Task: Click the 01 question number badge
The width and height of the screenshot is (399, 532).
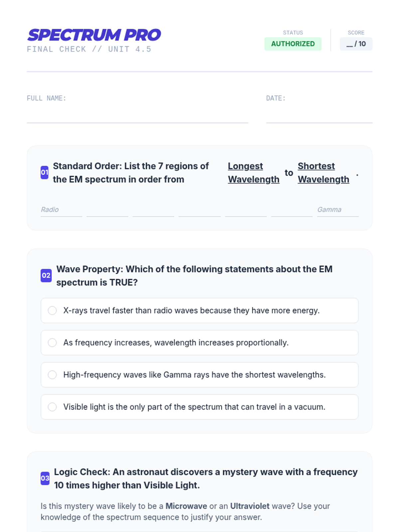Action: coord(45,173)
